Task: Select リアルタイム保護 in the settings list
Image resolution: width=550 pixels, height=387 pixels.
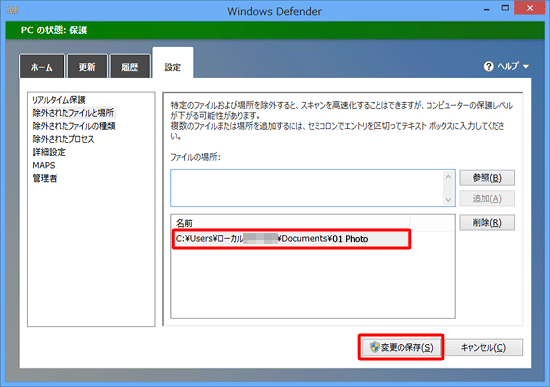Action: click(59, 100)
